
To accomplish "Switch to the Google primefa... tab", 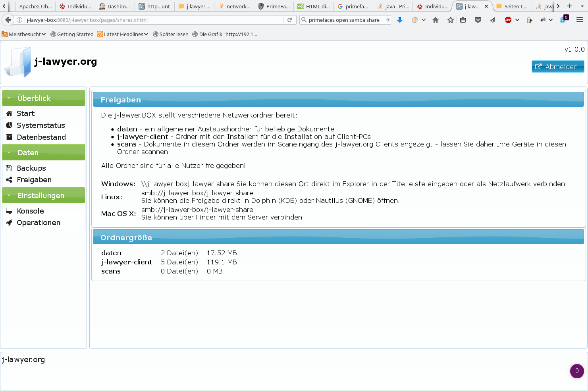I will pos(353,6).
